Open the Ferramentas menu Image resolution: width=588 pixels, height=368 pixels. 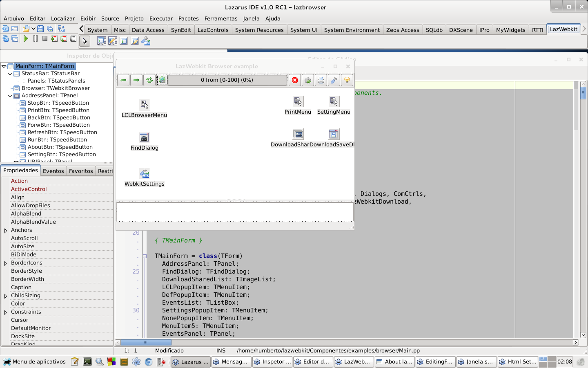(x=221, y=18)
